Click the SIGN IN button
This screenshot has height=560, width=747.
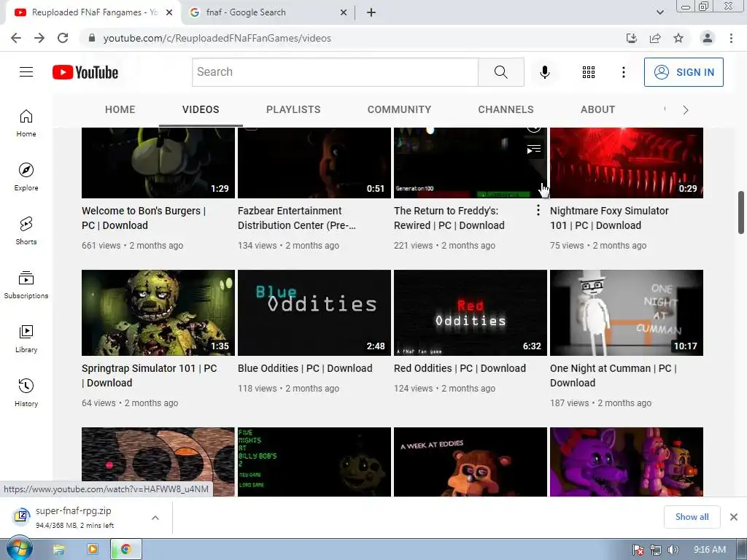click(684, 72)
